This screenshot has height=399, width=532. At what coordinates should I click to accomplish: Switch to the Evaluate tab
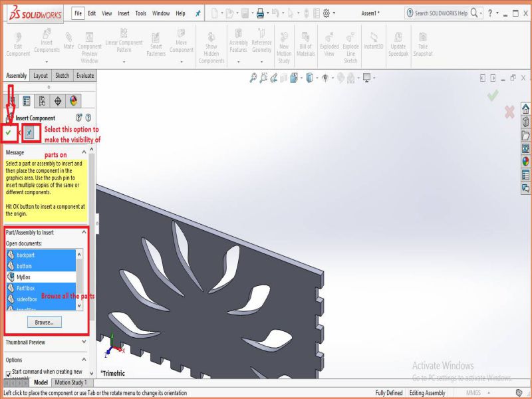[x=85, y=76]
